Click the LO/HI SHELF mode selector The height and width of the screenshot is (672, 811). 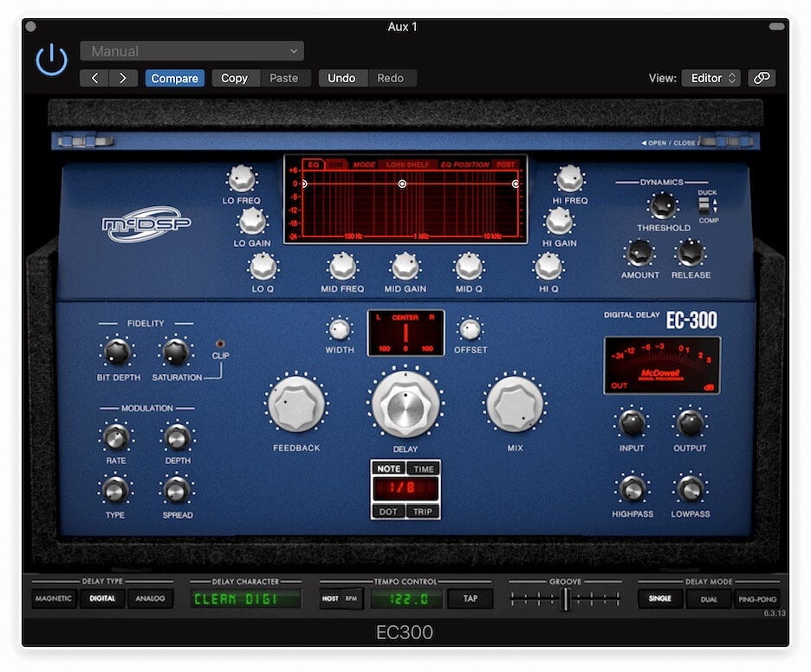[408, 165]
